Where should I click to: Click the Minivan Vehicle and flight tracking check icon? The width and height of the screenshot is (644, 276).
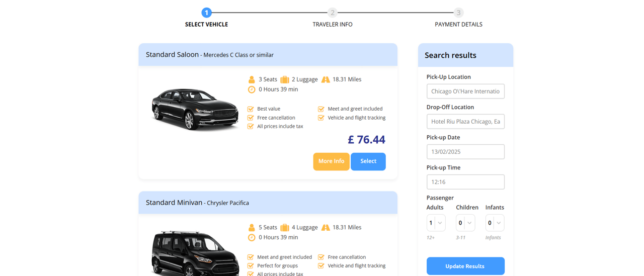(x=321, y=265)
